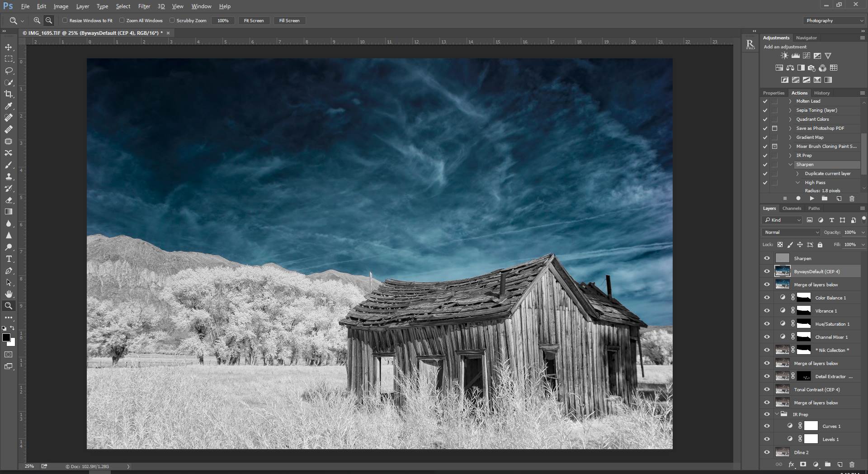Click the Fit Screen button

[x=254, y=20]
